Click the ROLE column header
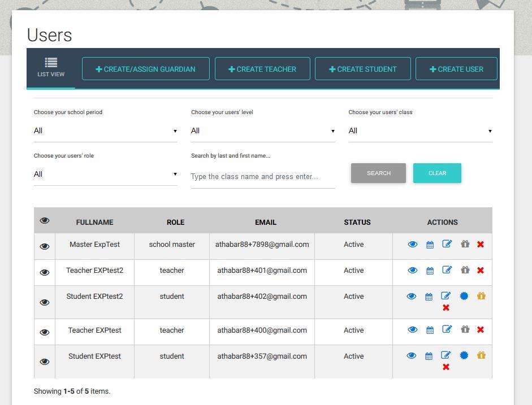 click(175, 223)
